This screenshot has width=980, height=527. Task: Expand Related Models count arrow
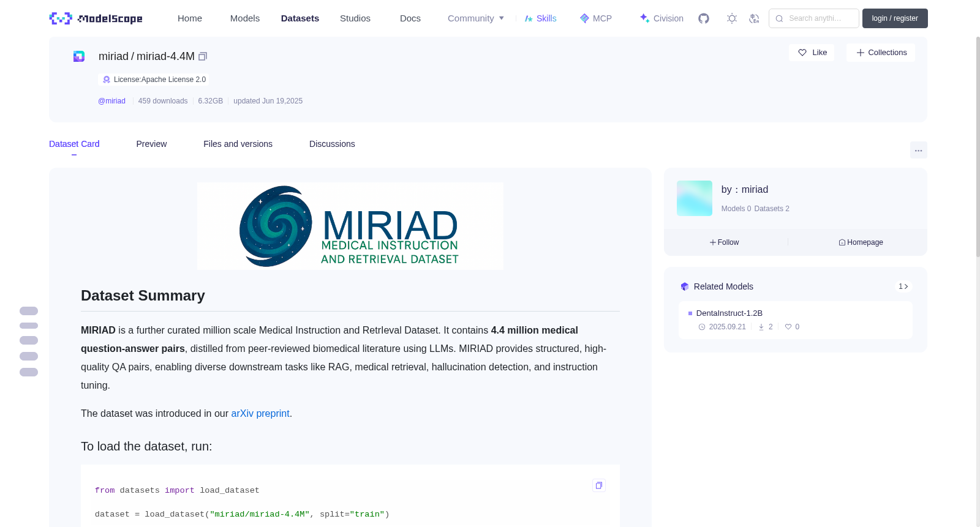[x=903, y=286]
